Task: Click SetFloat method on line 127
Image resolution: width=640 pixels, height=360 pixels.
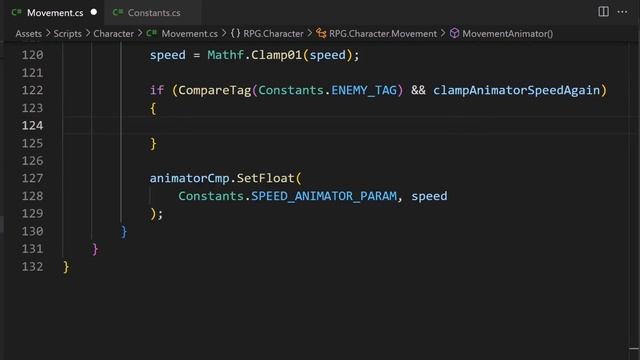Action: pos(265,178)
